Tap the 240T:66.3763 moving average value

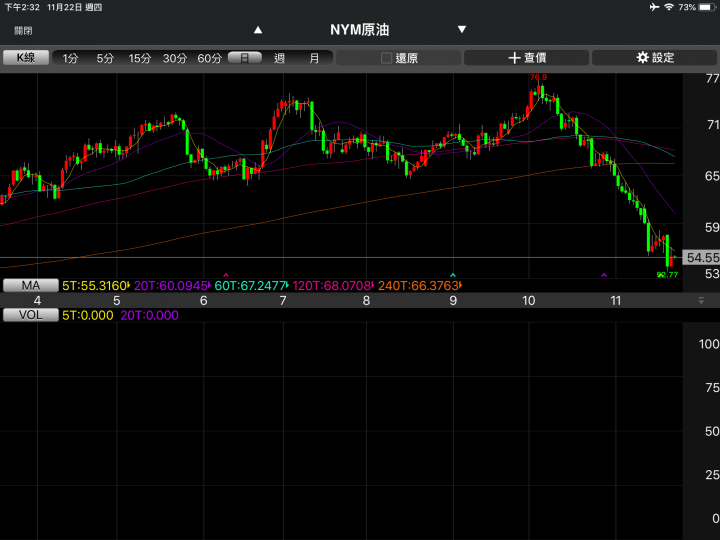pyautogui.click(x=419, y=286)
